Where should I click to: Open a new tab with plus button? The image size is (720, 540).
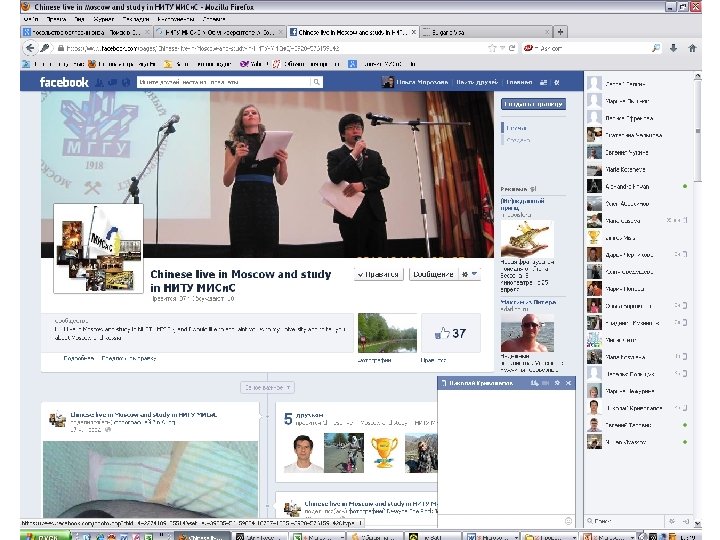click(560, 32)
